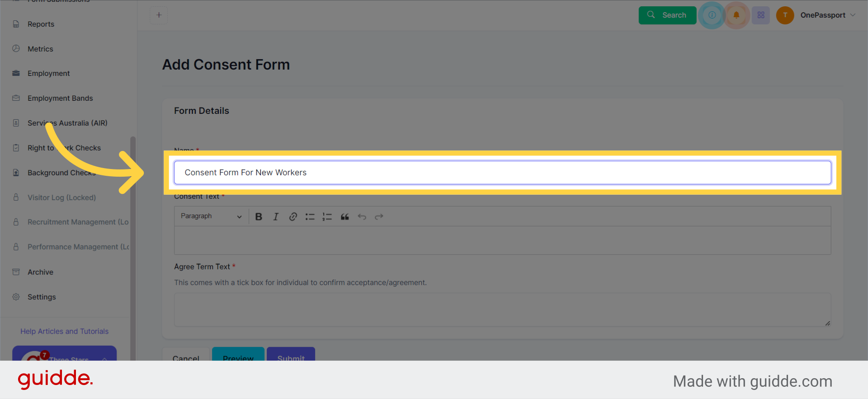Screen dimensions: 868x399
Task: Open Archive in the sidebar
Action: [40, 272]
